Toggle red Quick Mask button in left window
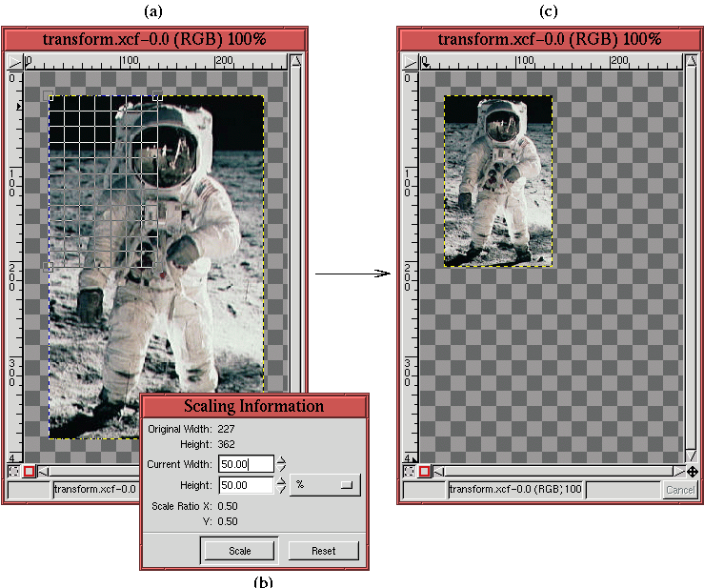 coord(29,471)
